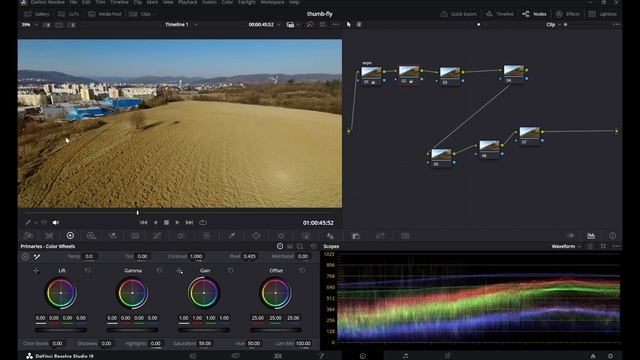The height and width of the screenshot is (360, 640).
Task: Open the Tracker palette
Action: pos(281,236)
